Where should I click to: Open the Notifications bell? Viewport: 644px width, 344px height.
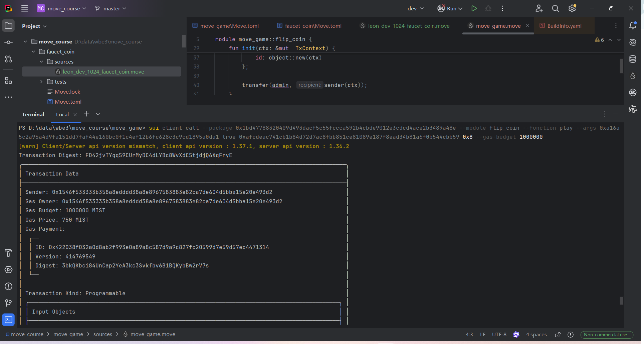[x=633, y=26]
